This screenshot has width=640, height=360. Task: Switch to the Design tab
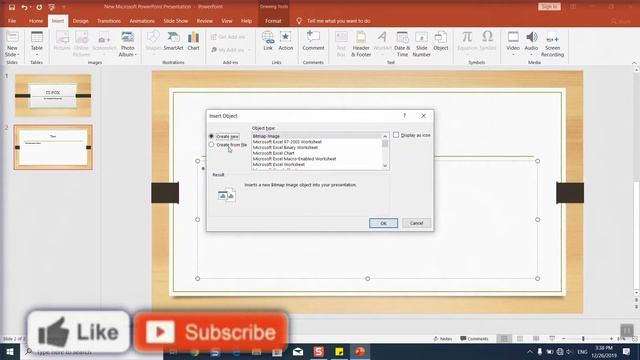80,21
